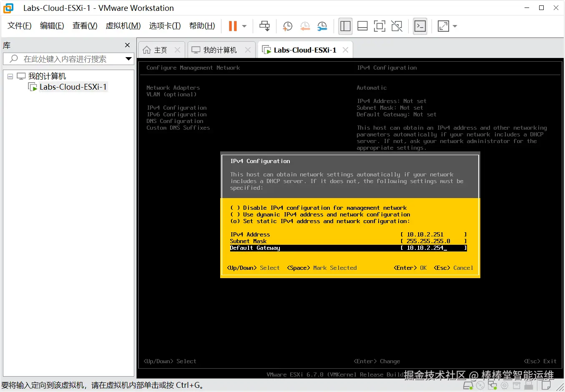Click the VMware Workstation app logo icon
The height and width of the screenshot is (392, 565).
[8, 8]
